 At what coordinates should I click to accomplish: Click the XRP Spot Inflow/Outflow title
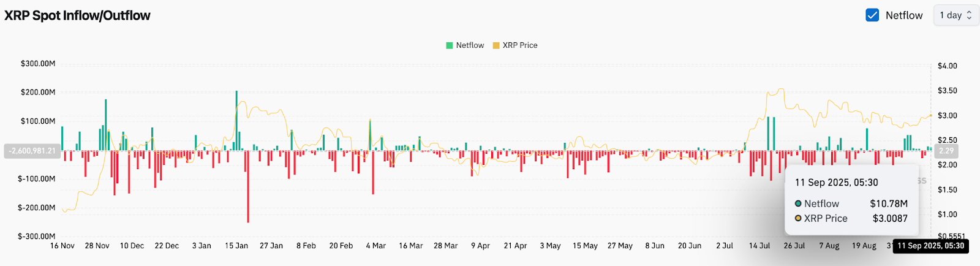point(77,15)
